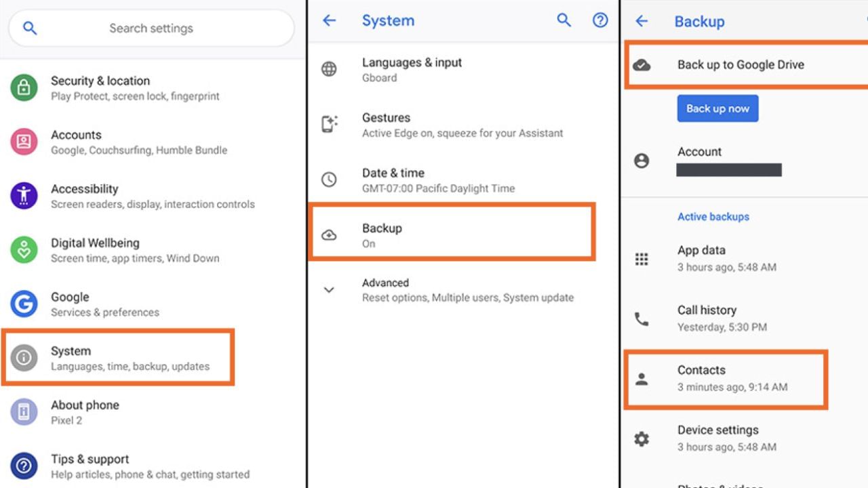
Task: Open App data backup from 5:48 AM
Action: [745, 258]
